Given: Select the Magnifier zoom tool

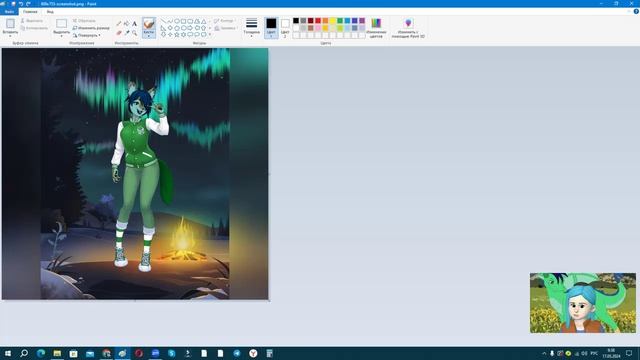Looking at the screenshot, I should [134, 33].
